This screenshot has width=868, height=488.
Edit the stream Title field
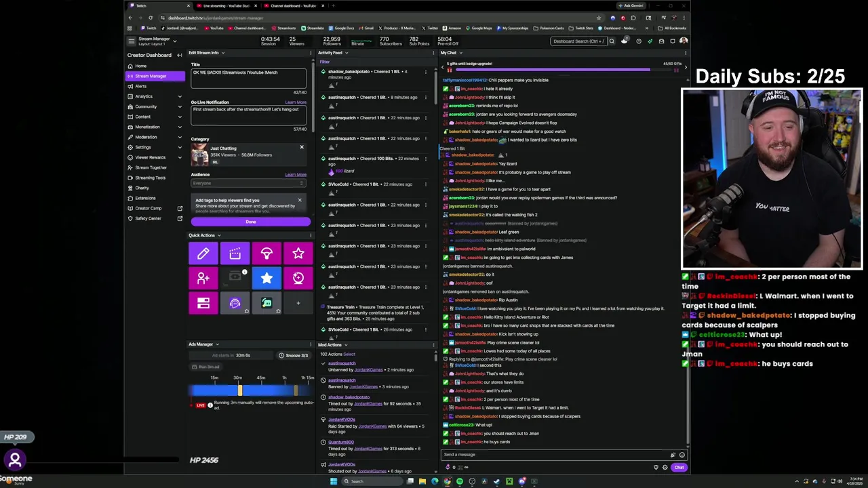(x=248, y=78)
